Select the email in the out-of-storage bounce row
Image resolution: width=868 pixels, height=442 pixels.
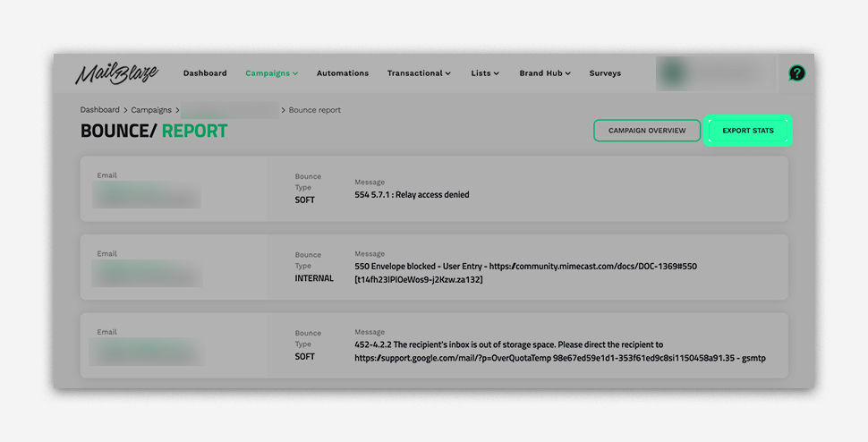149,351
